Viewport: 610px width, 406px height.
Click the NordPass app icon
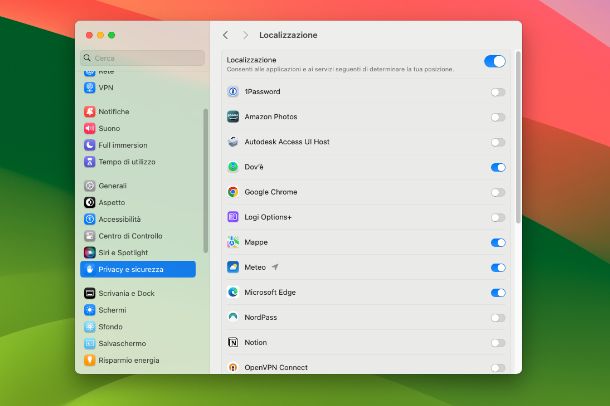[233, 317]
